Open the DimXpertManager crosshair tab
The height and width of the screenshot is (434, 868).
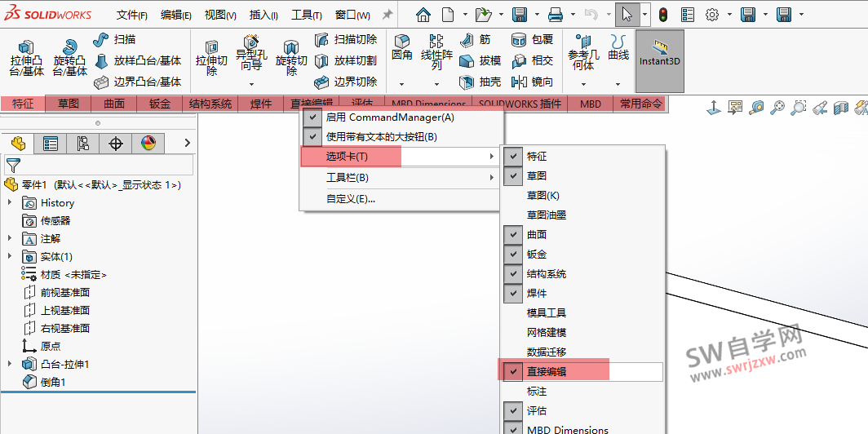pos(116,144)
